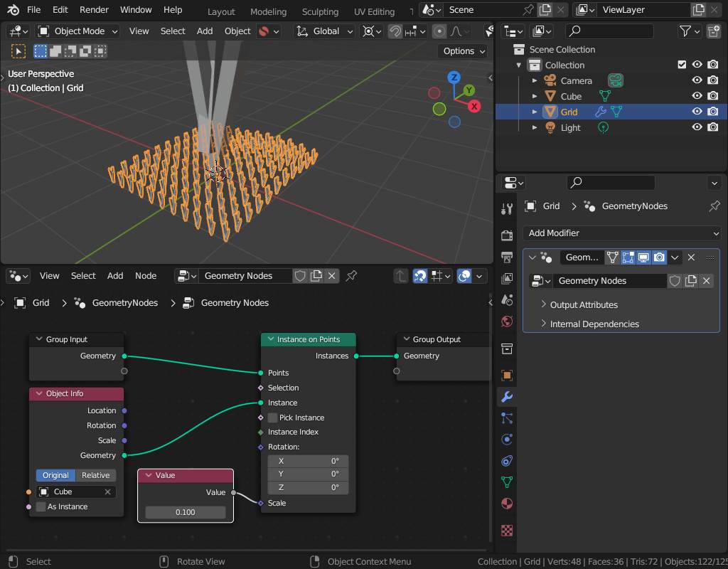Unlink node group with X in node header
The width and height of the screenshot is (728, 569).
tap(331, 276)
